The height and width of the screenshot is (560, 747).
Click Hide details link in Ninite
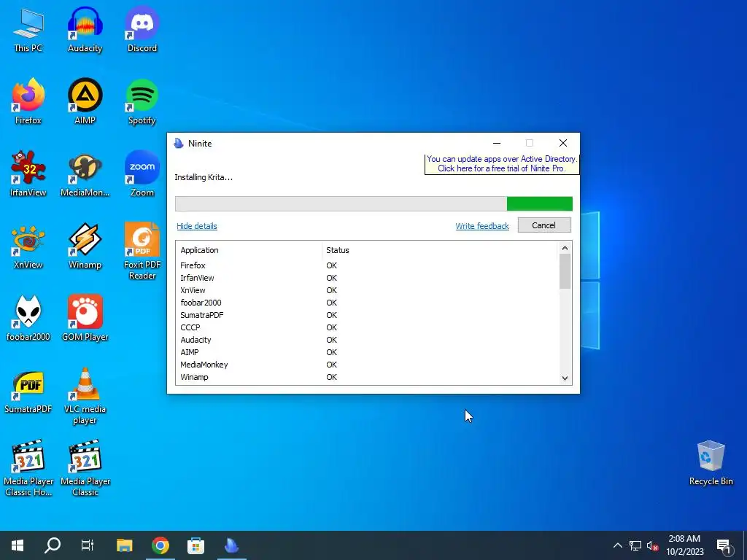click(x=197, y=226)
